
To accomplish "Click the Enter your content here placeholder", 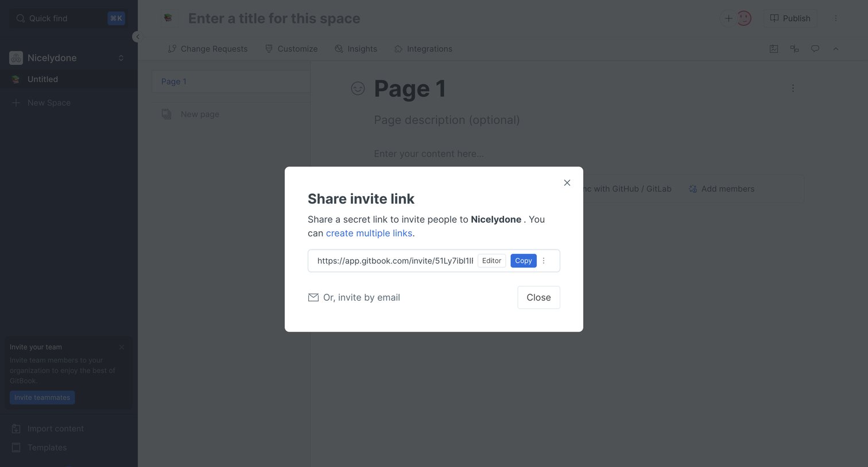I will 429,154.
